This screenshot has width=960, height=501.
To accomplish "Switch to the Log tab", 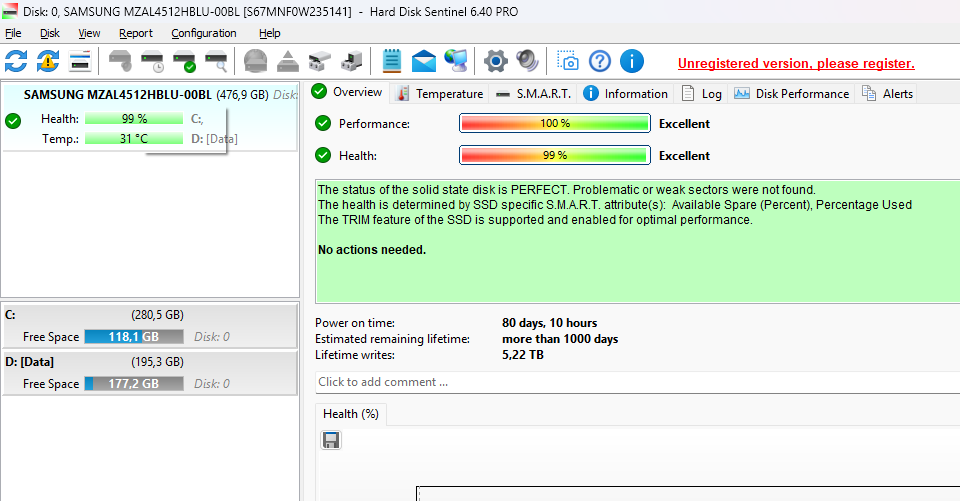I will tap(702, 94).
